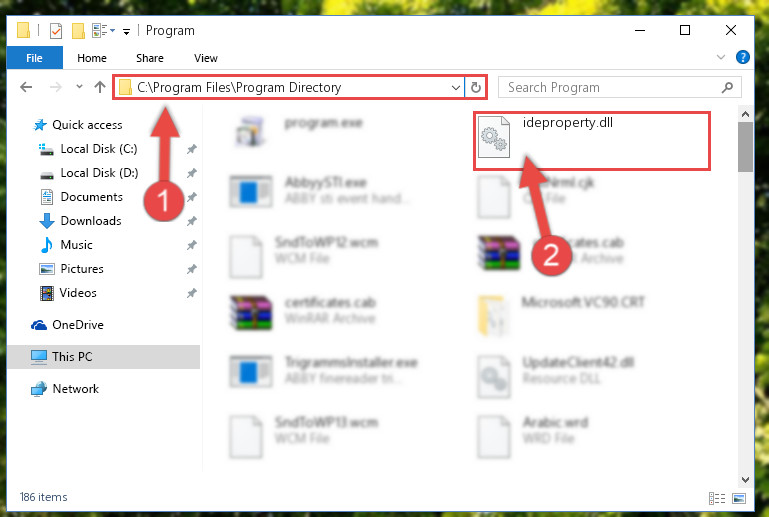
Task: Click pin icon beside Videos
Action: point(191,293)
